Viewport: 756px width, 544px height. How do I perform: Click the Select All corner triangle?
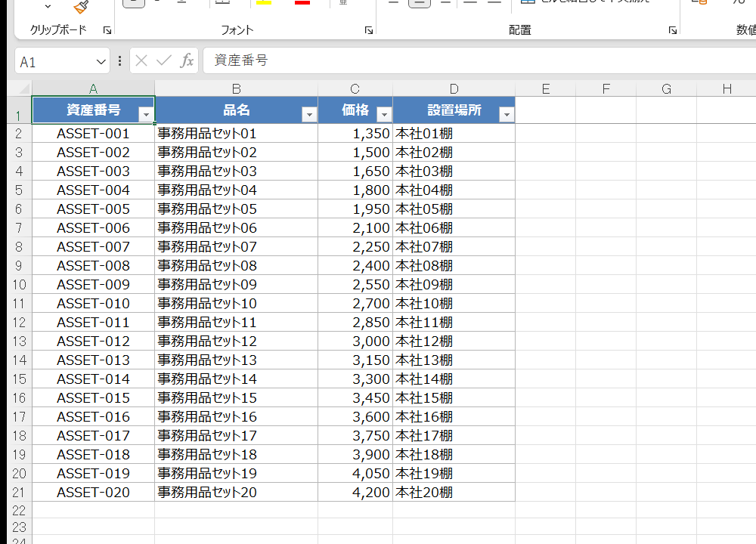[23, 88]
